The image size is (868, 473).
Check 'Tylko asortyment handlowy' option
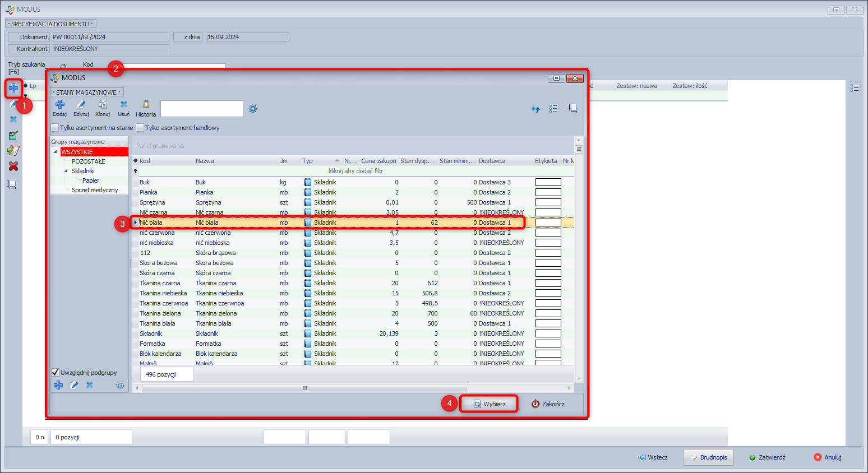coord(140,128)
